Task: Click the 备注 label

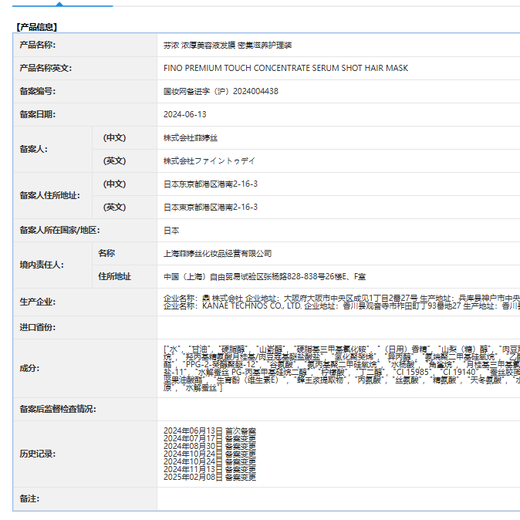Action: tap(30, 499)
